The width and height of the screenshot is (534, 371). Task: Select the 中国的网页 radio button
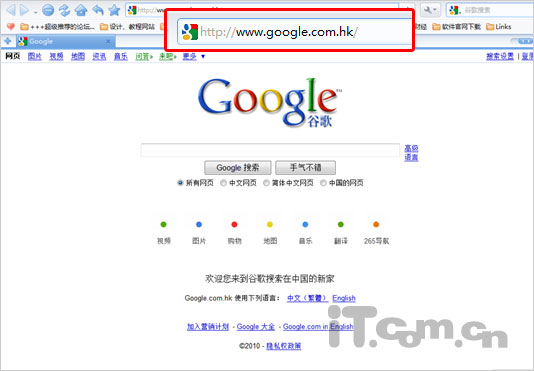[x=323, y=183]
